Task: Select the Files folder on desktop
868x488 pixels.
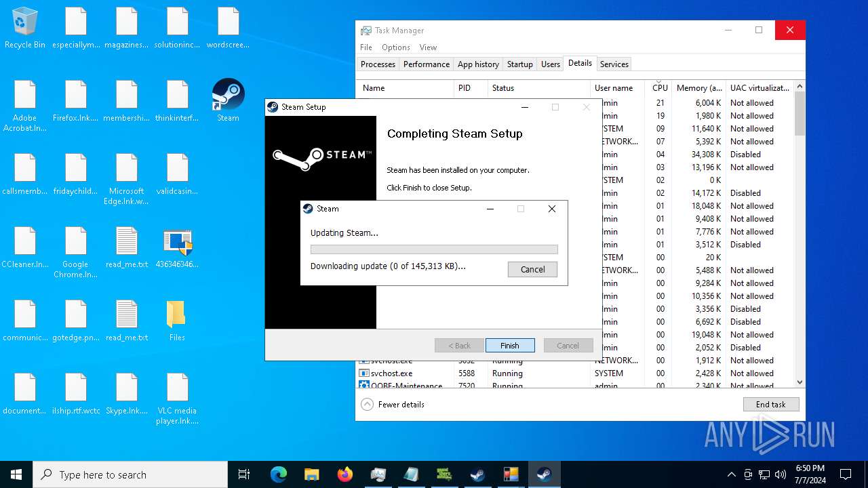Action: [x=177, y=321]
